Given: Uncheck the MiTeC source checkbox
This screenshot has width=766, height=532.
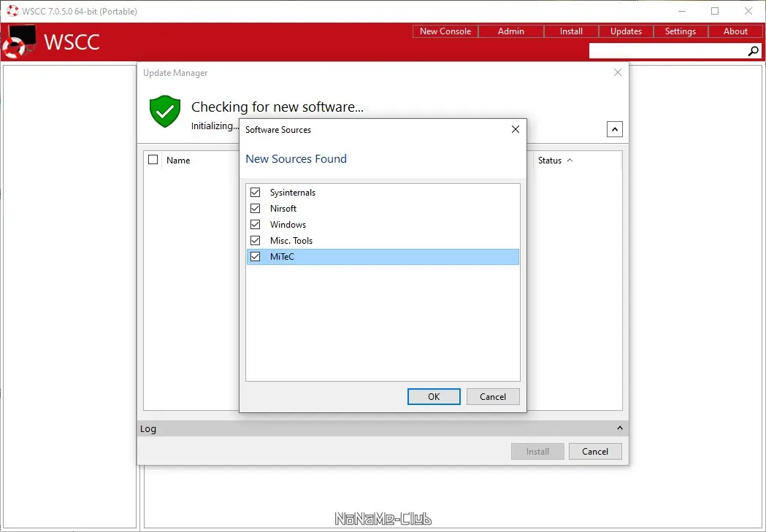Looking at the screenshot, I should pos(255,257).
